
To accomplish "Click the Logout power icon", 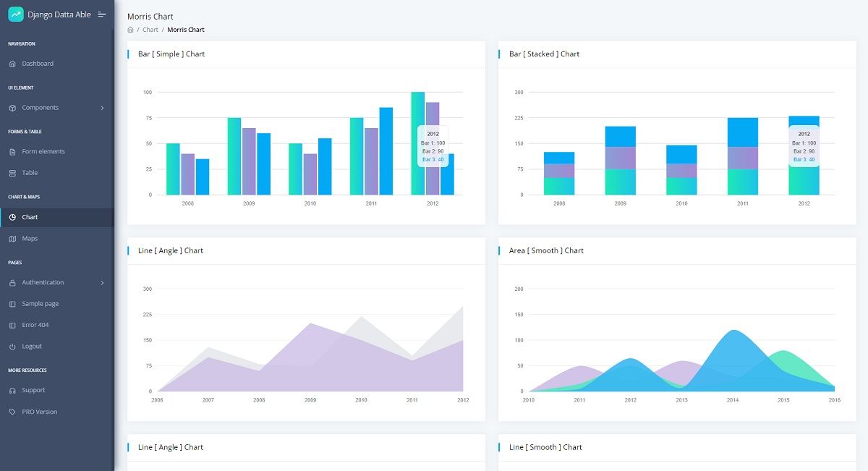I will [13, 347].
